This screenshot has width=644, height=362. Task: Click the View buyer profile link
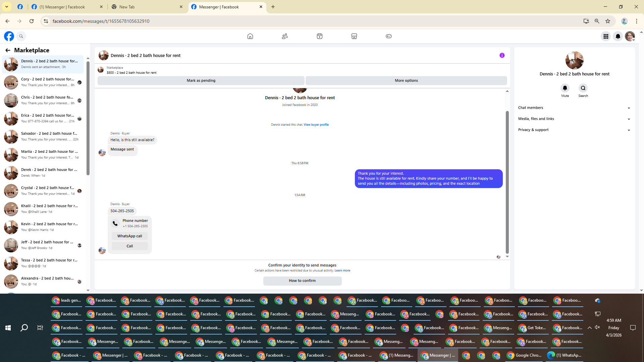(316, 125)
